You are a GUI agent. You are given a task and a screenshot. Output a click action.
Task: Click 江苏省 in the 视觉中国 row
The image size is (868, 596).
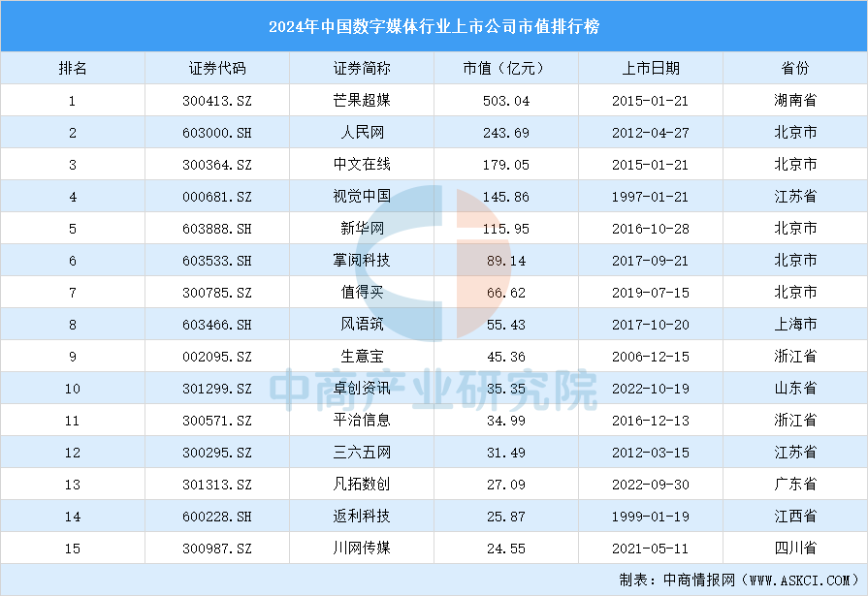(x=795, y=197)
